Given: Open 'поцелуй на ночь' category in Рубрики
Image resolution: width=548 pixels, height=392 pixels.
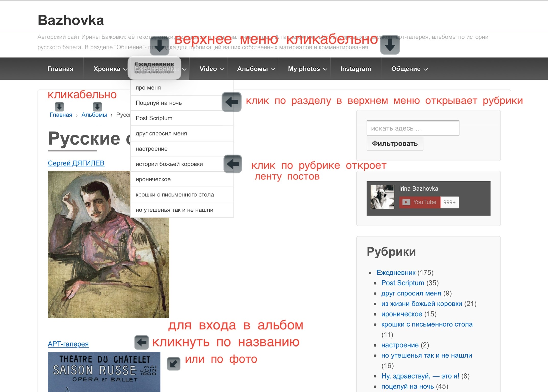Looking at the screenshot, I should pos(408,386).
